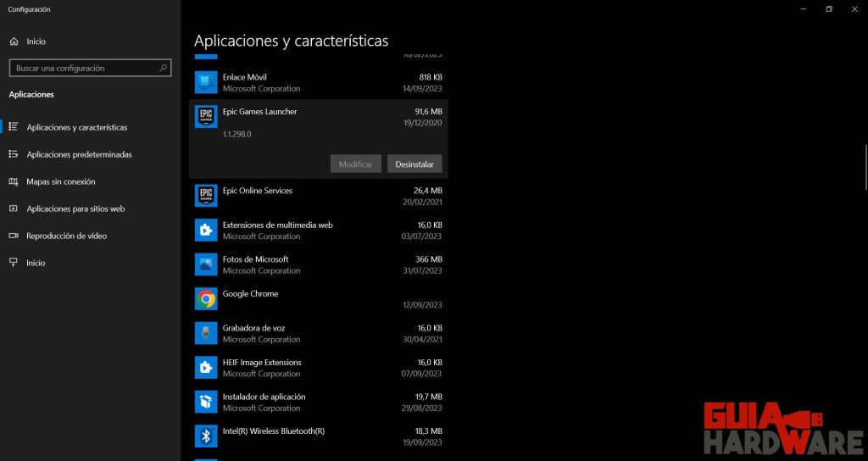
Task: Focus the Buscar una configuración search field
Action: tap(90, 68)
